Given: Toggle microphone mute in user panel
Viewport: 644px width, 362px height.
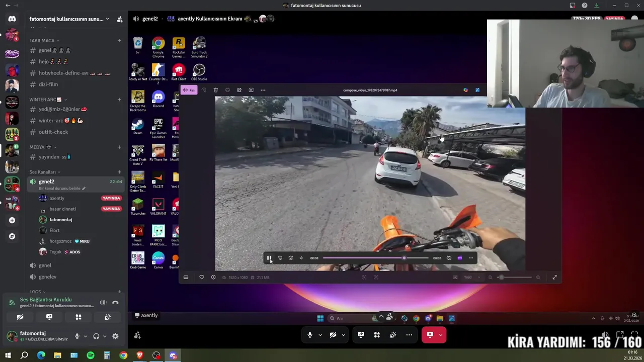Looking at the screenshot, I should coord(77,336).
